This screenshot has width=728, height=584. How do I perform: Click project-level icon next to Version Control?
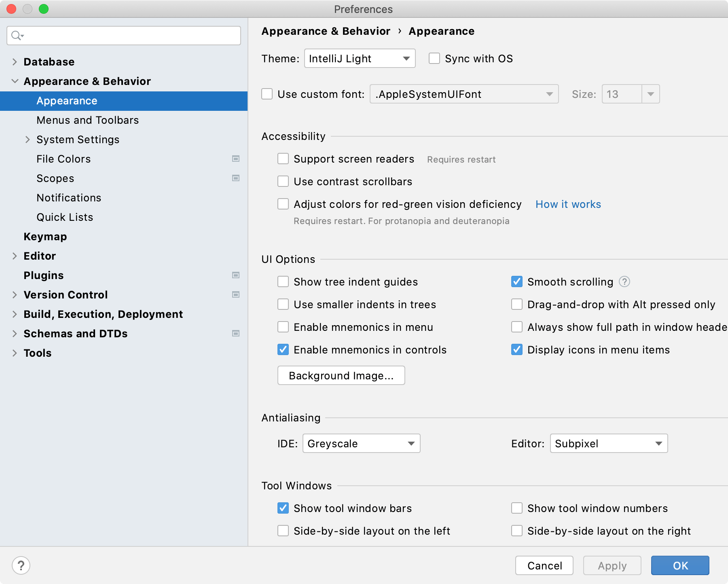[x=236, y=295]
